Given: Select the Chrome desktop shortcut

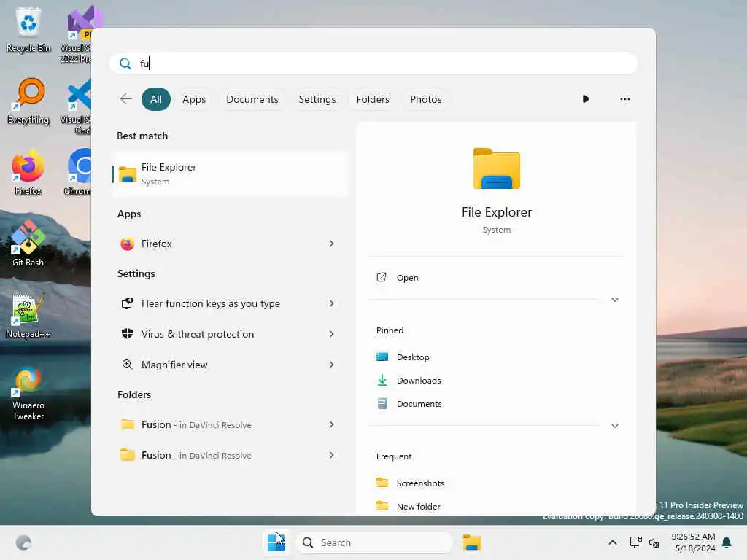Looking at the screenshot, I should (79, 173).
